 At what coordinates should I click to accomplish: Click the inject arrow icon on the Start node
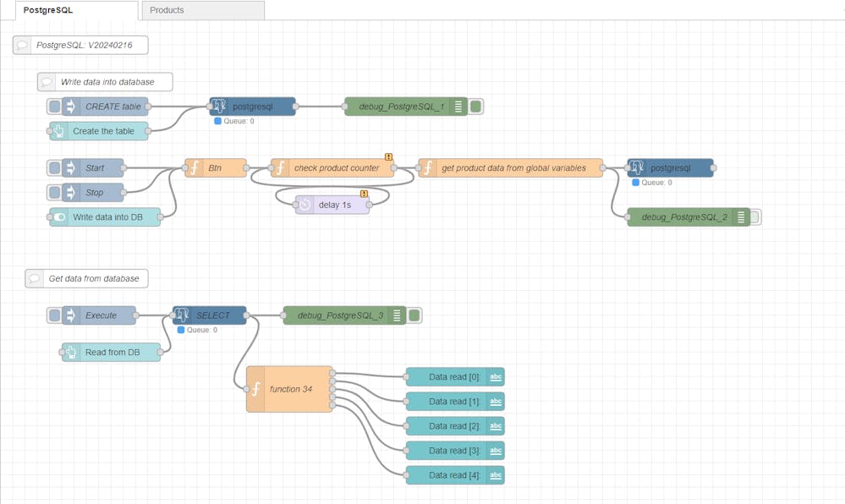point(70,168)
